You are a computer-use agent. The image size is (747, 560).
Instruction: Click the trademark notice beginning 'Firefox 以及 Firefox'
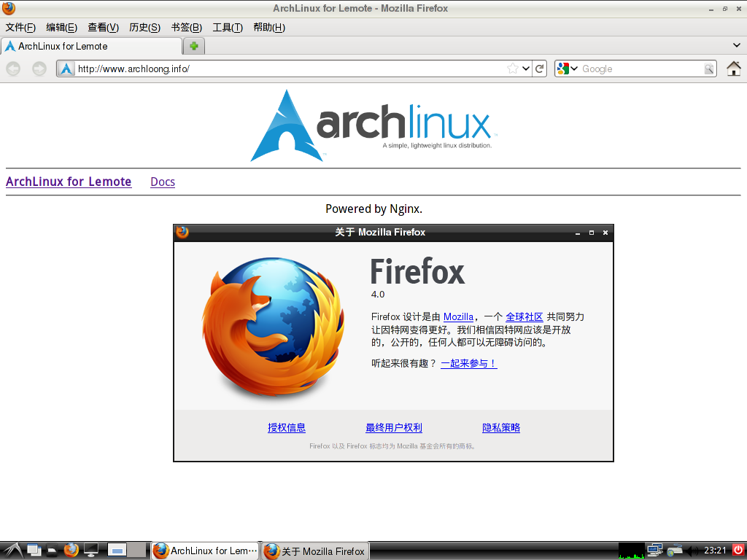click(x=393, y=446)
